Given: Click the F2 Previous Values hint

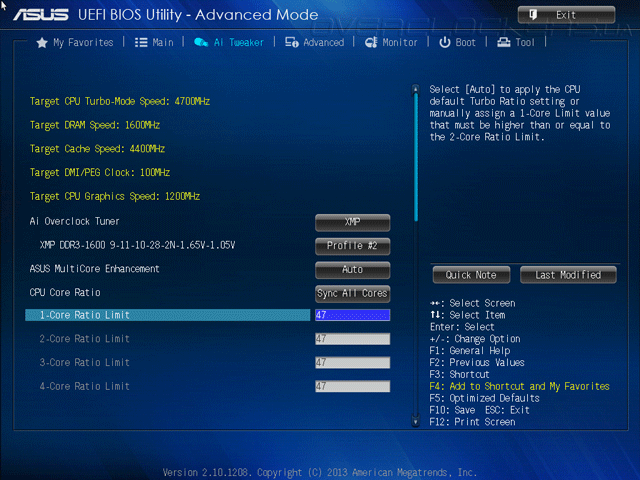Looking at the screenshot, I should pos(477,362).
